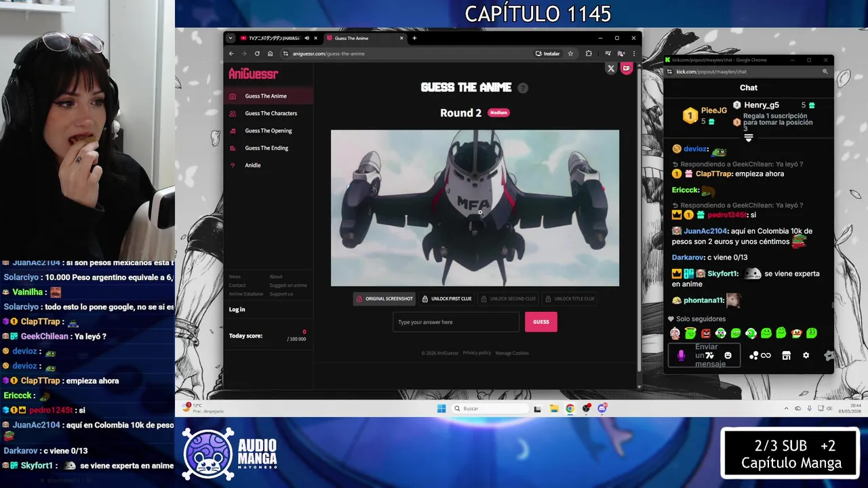Mute the audio icon on YouTube tab
Image resolution: width=868 pixels, height=488 pixels.
click(x=307, y=38)
